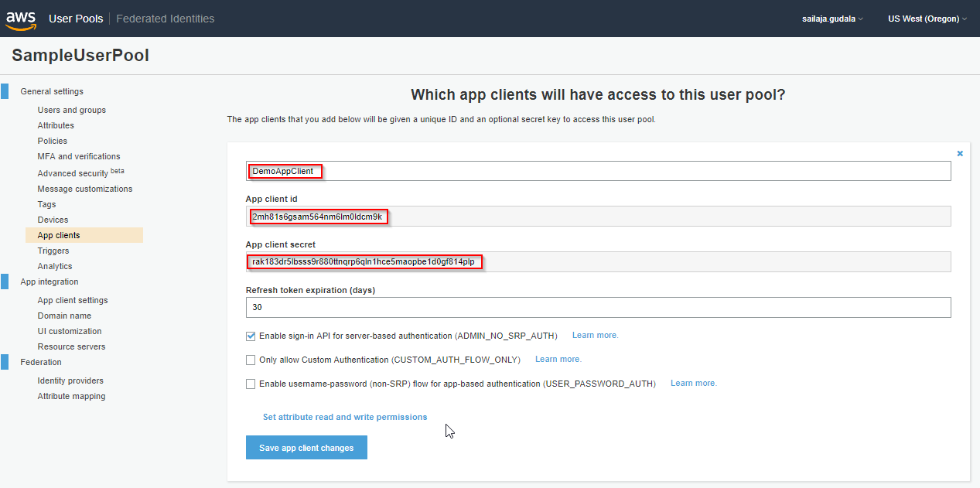The height and width of the screenshot is (488, 980).
Task: Click the DemoAppClient name input field
Action: [x=598, y=171]
